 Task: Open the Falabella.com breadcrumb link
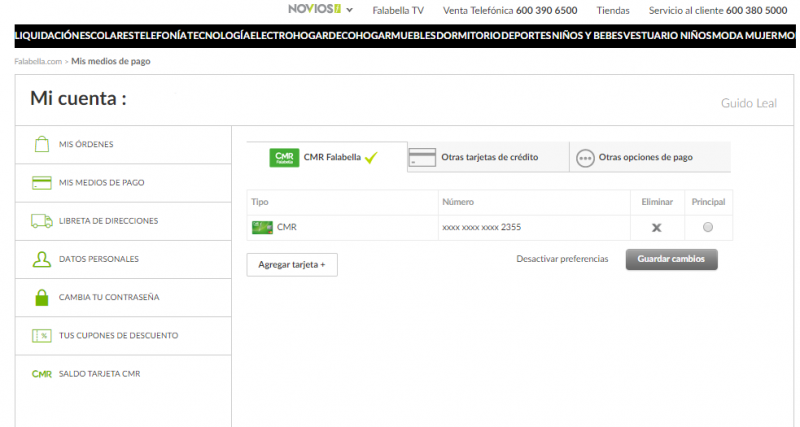[x=38, y=61]
